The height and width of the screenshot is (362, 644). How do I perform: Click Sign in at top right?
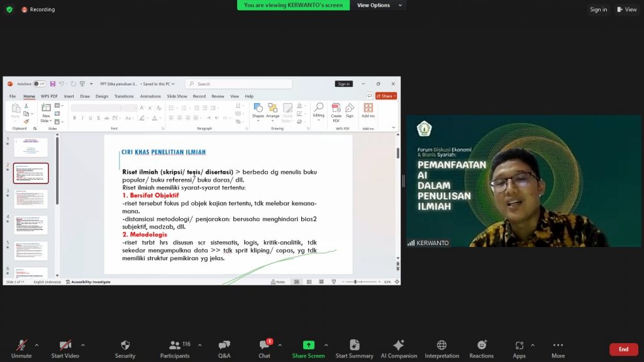pos(598,9)
